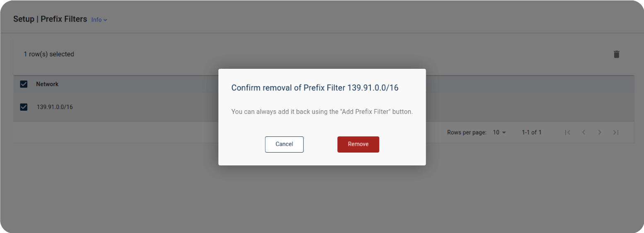
Task: Click the "1 row(s) selected" label
Action: (49, 54)
